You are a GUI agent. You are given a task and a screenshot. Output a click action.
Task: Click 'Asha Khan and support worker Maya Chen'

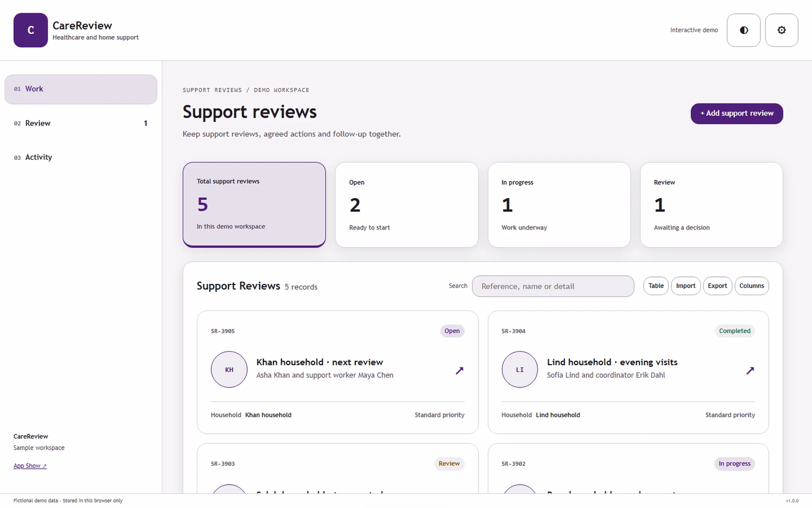[x=325, y=375]
